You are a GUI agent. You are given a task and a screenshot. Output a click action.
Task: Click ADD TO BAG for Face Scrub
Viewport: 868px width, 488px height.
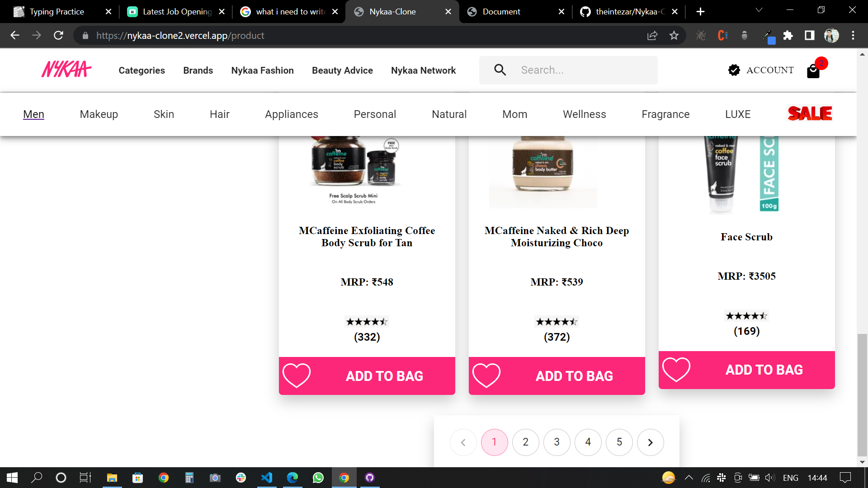[x=764, y=370]
